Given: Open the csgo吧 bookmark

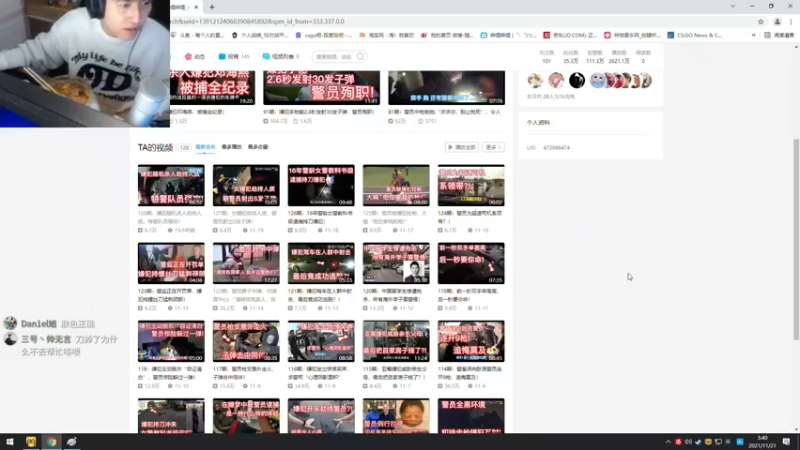Looking at the screenshot, I should pyautogui.click(x=323, y=35).
